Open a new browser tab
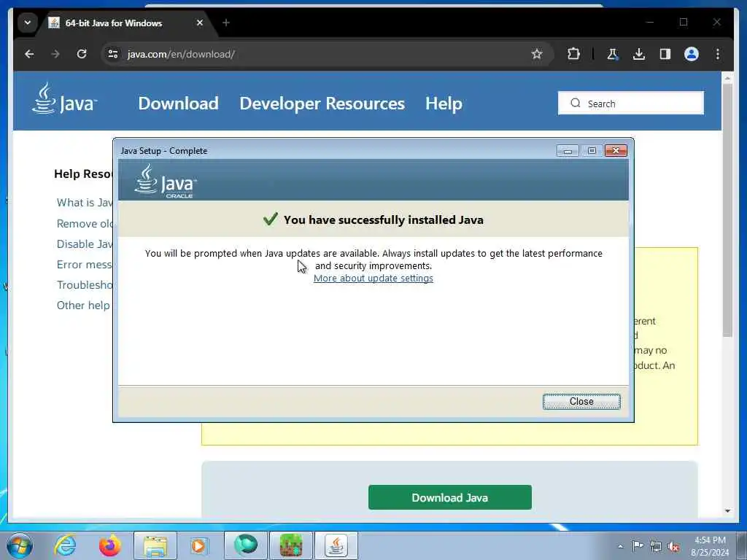Viewport: 747px width, 560px height. (226, 23)
